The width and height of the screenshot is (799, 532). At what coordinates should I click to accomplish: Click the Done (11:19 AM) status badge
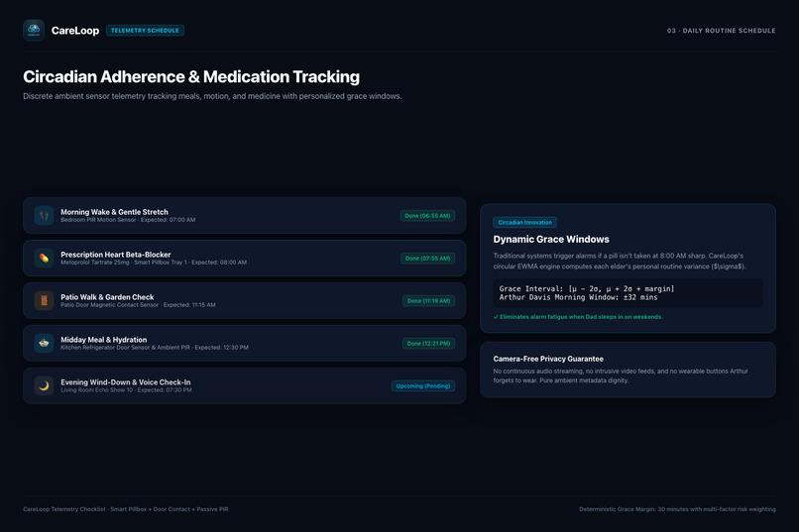[428, 301]
